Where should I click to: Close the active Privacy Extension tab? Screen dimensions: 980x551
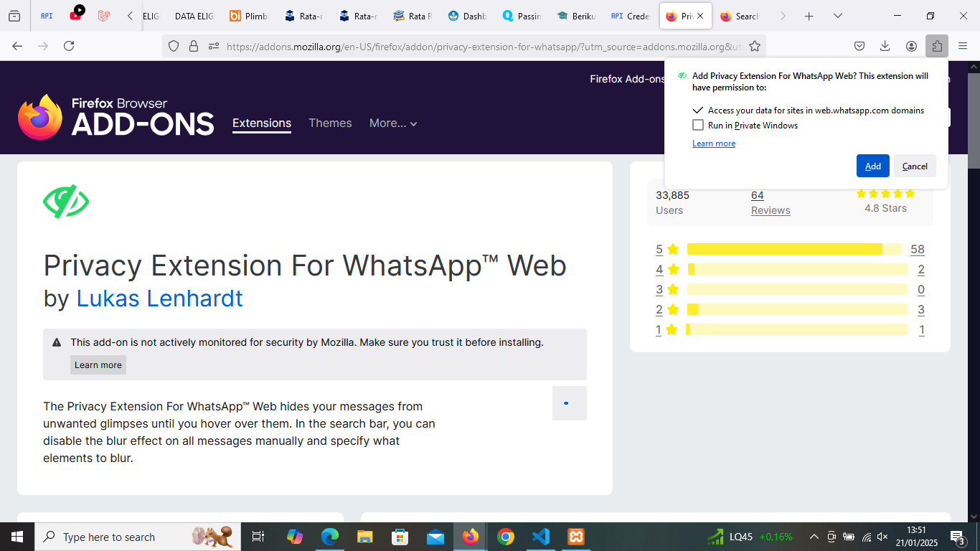click(x=700, y=16)
